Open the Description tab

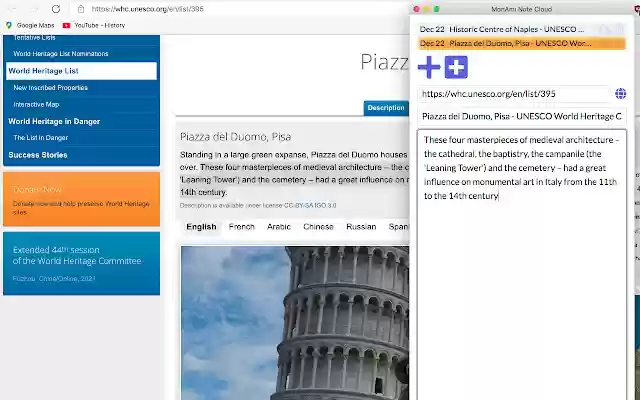[386, 108]
